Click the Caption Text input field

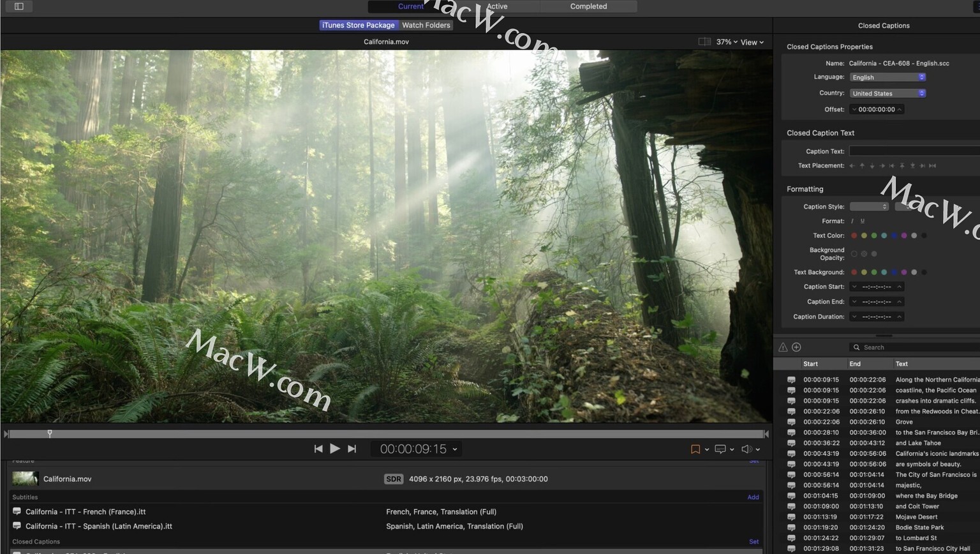[914, 151]
